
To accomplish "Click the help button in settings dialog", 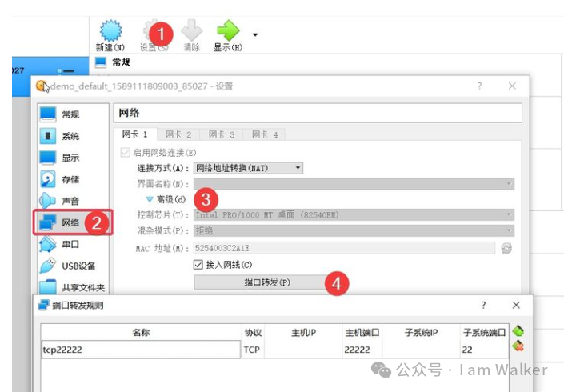I will (479, 86).
